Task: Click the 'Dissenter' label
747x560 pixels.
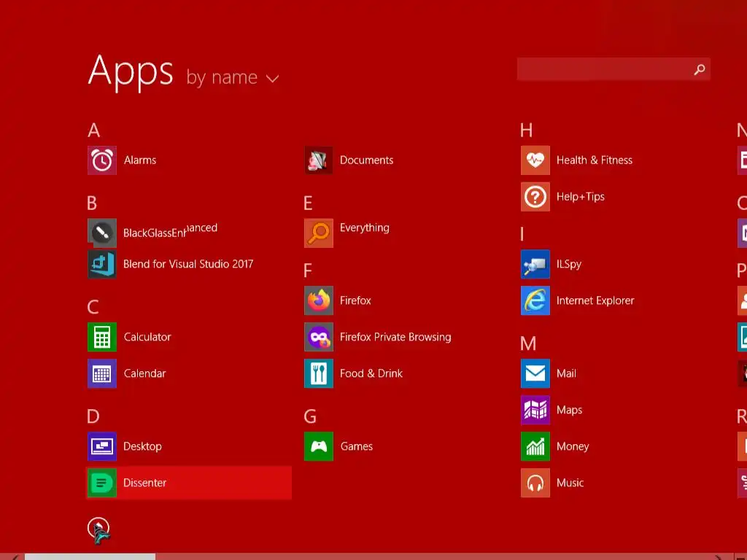Action: point(145,483)
